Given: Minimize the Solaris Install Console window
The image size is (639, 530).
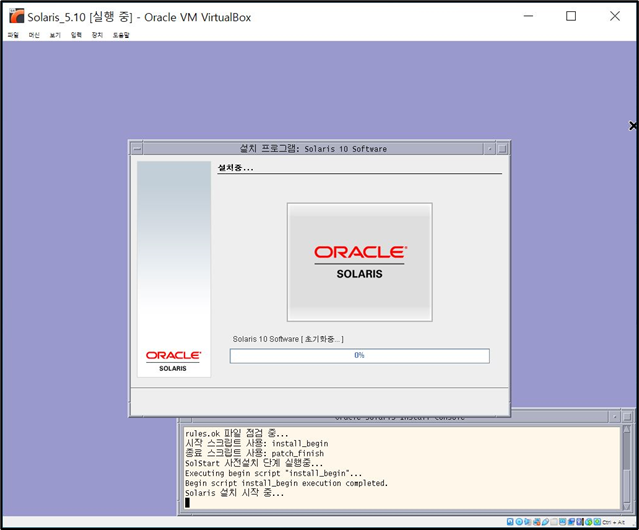Looking at the screenshot, I should pos(615,417).
